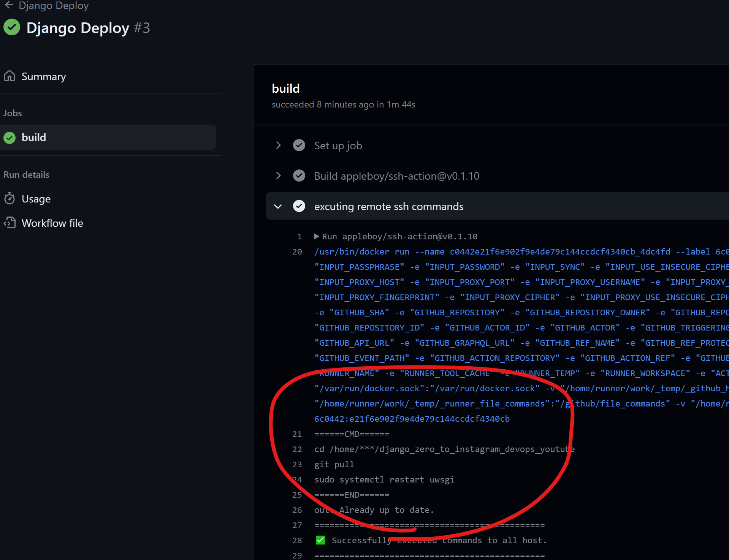Screen dimensions: 729x560
Task: Click the 6c0442:e21f6e902f9e4de79c144ccdcf4340cb image hash
Action: click(412, 419)
